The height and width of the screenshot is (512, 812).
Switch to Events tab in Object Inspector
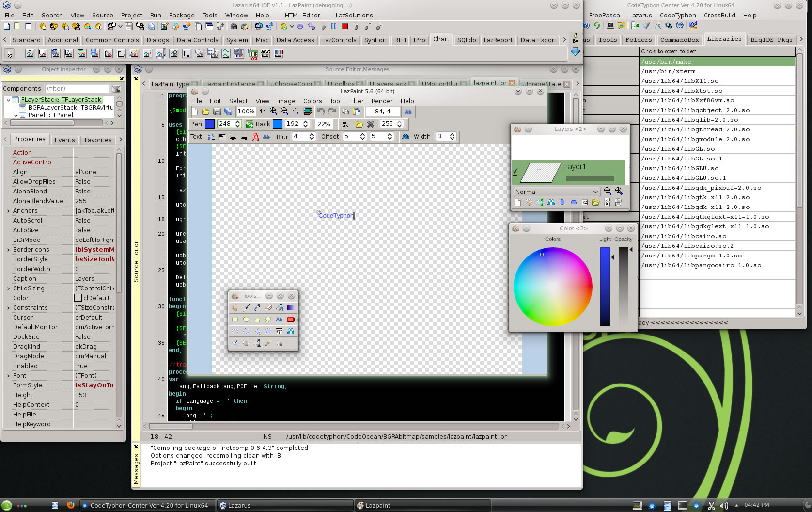pyautogui.click(x=64, y=140)
